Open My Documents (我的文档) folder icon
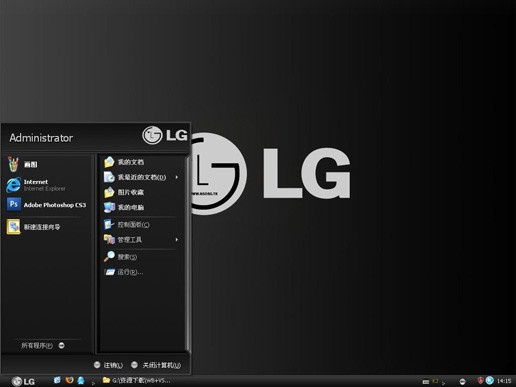 coord(109,162)
